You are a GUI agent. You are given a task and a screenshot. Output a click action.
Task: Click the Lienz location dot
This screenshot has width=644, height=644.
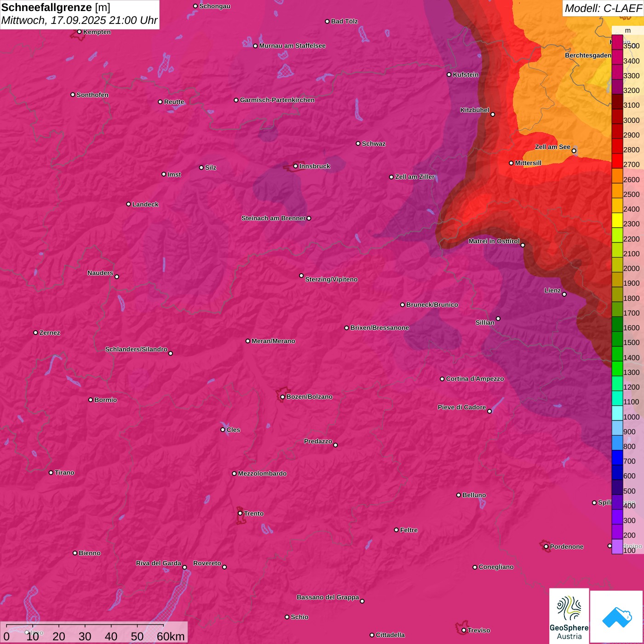(x=564, y=294)
